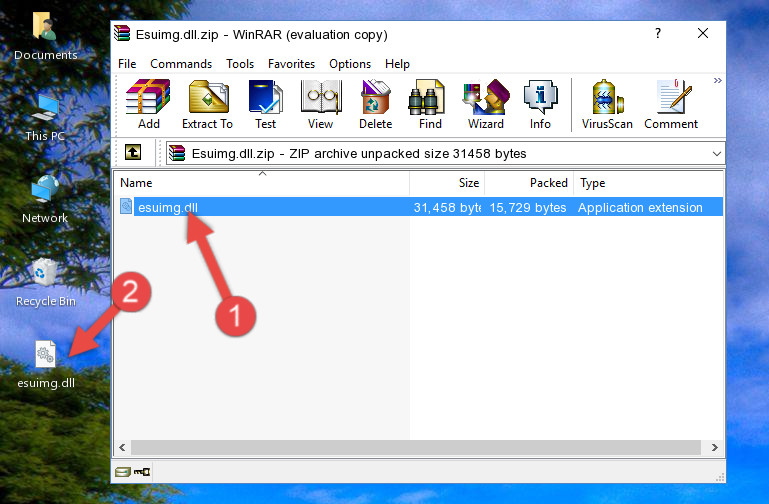The width and height of the screenshot is (769, 504).
Task: Click the horizontal scrollbar track
Action: point(415,447)
